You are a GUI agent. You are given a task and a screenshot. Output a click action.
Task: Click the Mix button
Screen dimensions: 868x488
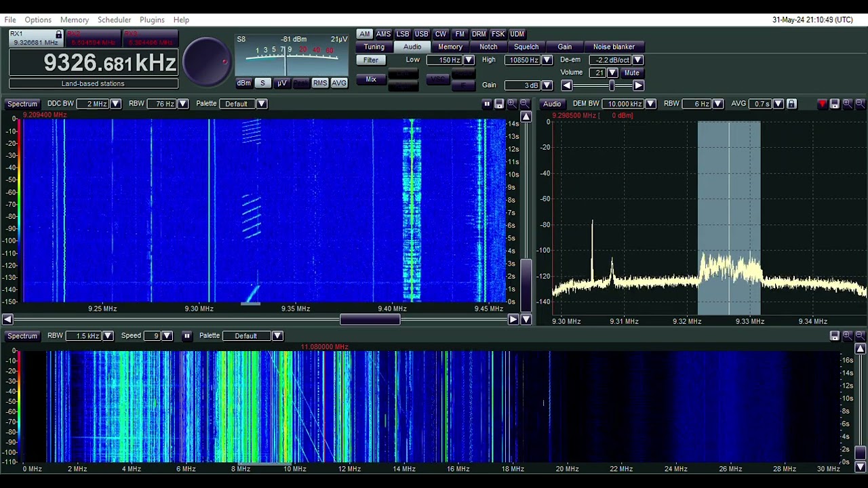point(370,80)
